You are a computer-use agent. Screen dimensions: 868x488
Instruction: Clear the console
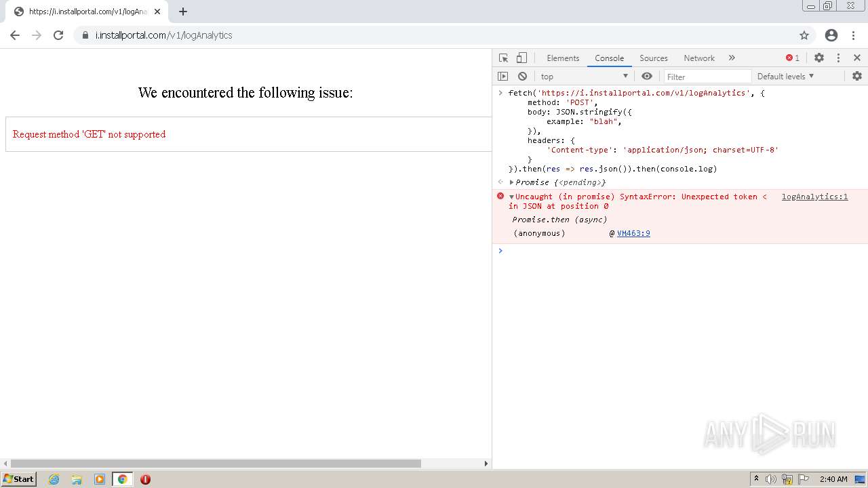[522, 77]
